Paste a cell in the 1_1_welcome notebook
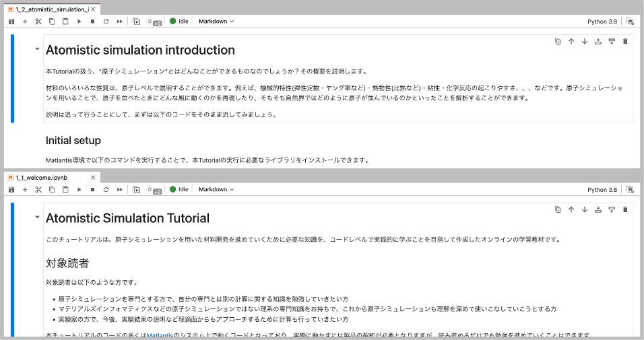This screenshot has width=644, height=340. 65,190
